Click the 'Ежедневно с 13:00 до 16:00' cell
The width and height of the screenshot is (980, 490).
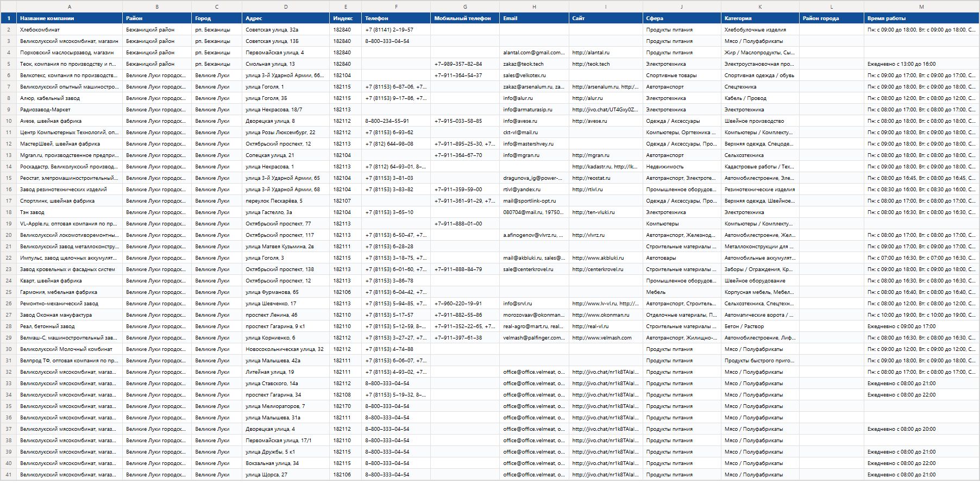[921, 64]
